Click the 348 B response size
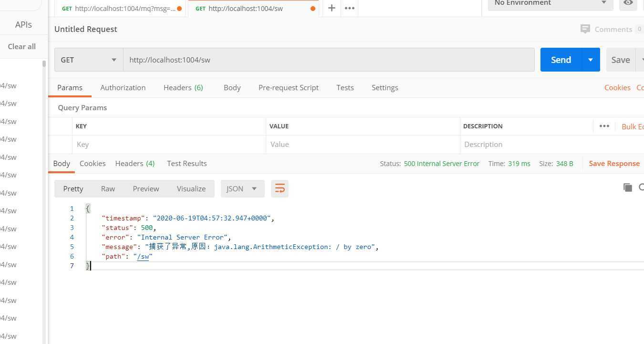 (565, 163)
